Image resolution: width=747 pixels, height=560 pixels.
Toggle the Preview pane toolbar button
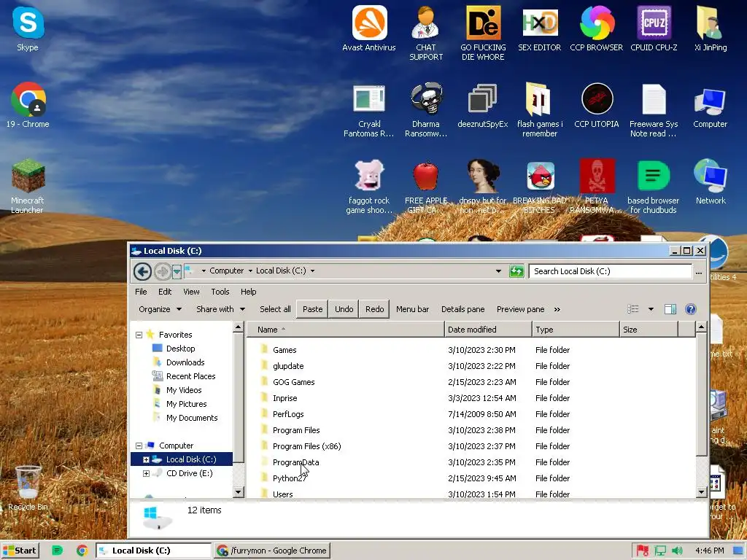coord(520,309)
